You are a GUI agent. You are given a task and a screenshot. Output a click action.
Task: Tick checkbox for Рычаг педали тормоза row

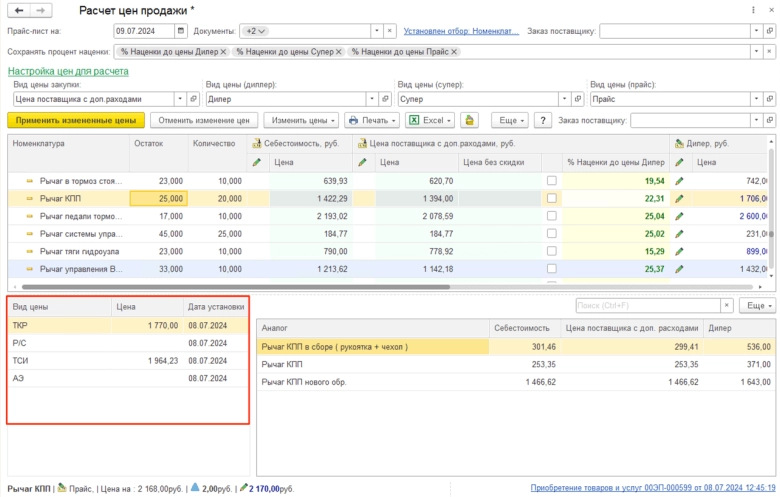point(551,216)
